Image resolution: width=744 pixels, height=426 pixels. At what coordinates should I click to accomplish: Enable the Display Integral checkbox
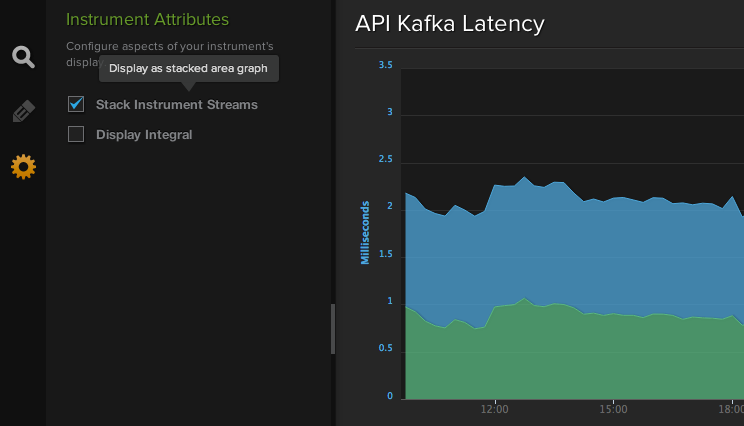[76, 134]
